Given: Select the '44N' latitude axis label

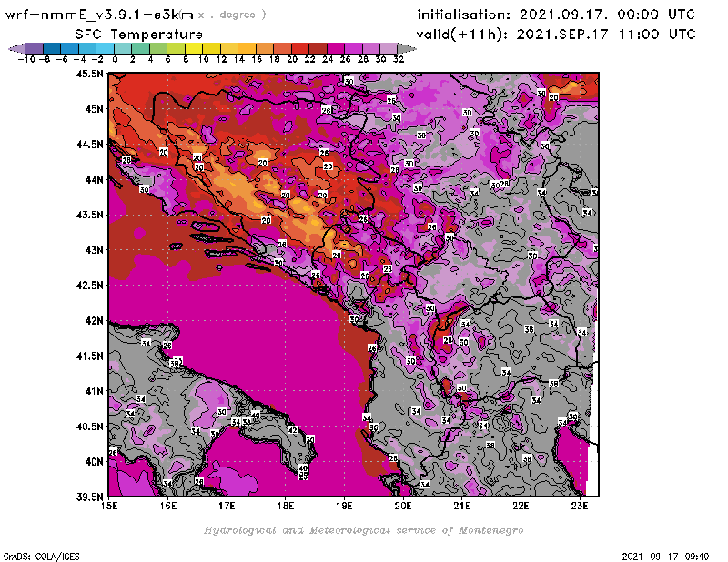Looking at the screenshot, I should click(x=94, y=179).
